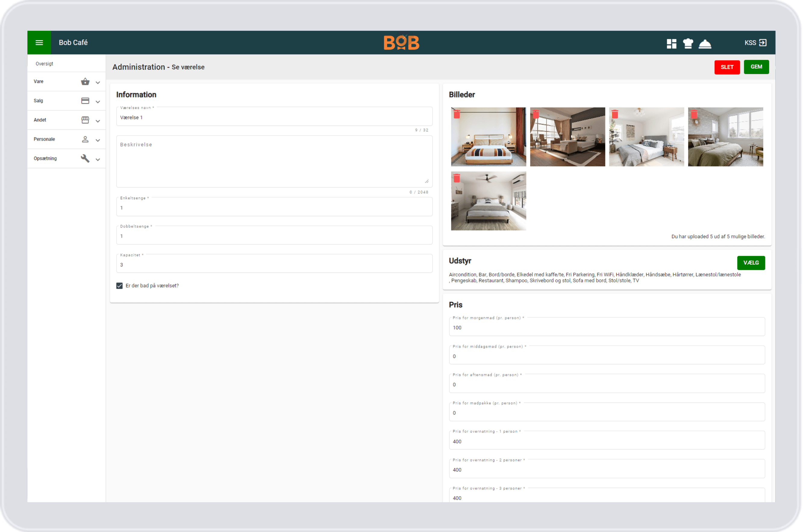Open the serving cloche icon
This screenshot has height=532, width=803.
tap(705, 44)
